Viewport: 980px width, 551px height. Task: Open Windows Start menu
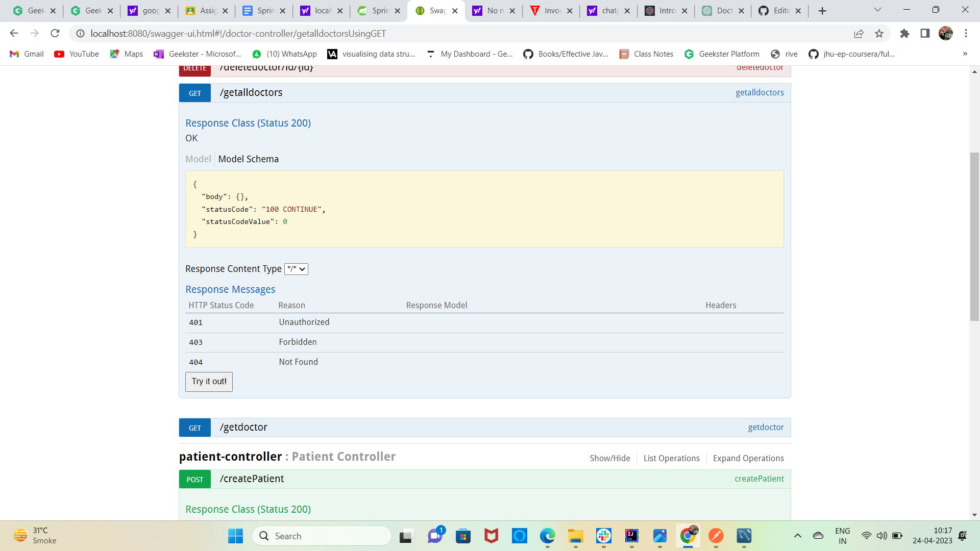pos(235,536)
